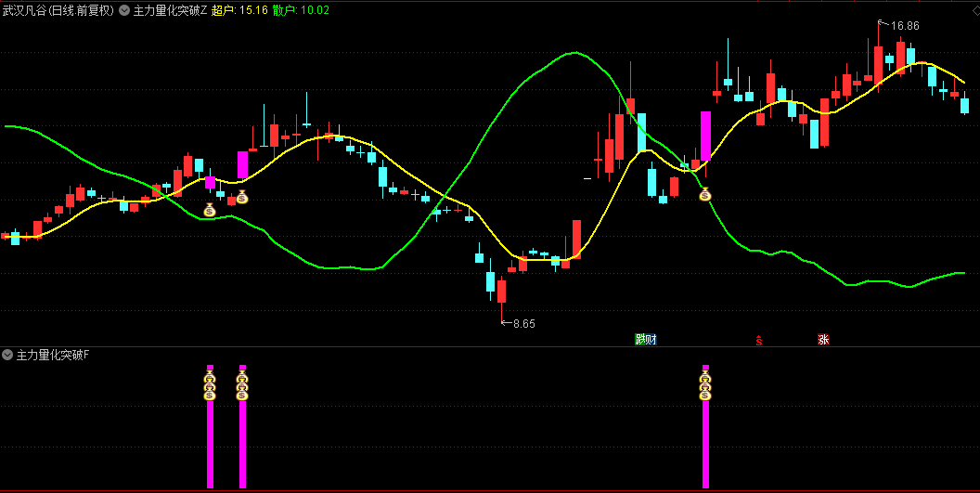Image resolution: width=980 pixels, height=493 pixels.
Task: Click rightmost money bag signal in main chart
Action: pos(705,195)
